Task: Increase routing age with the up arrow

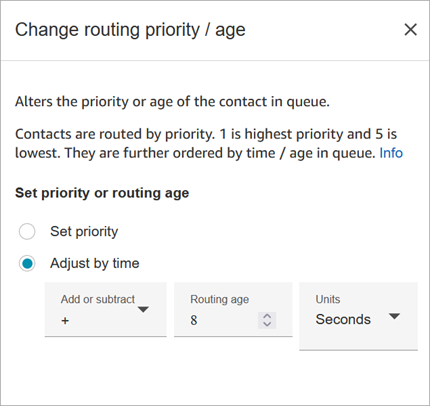Action: click(x=267, y=316)
